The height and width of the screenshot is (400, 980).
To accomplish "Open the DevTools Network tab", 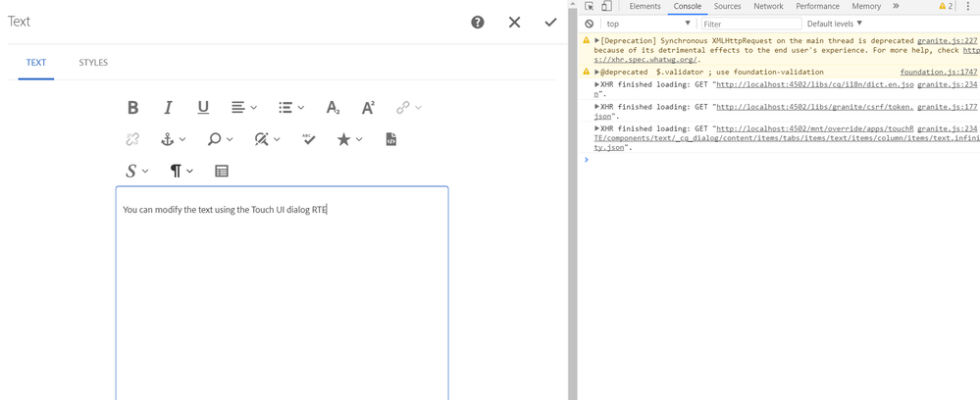I will [x=768, y=6].
